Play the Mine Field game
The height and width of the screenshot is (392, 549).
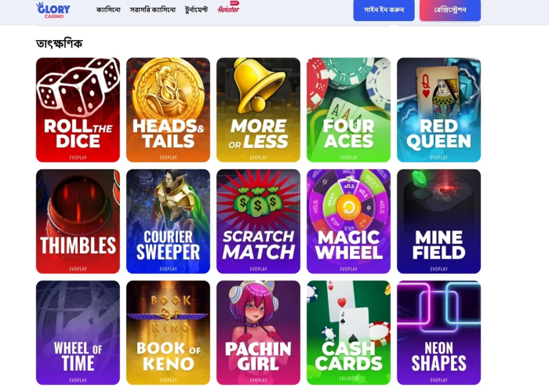pyautogui.click(x=438, y=221)
